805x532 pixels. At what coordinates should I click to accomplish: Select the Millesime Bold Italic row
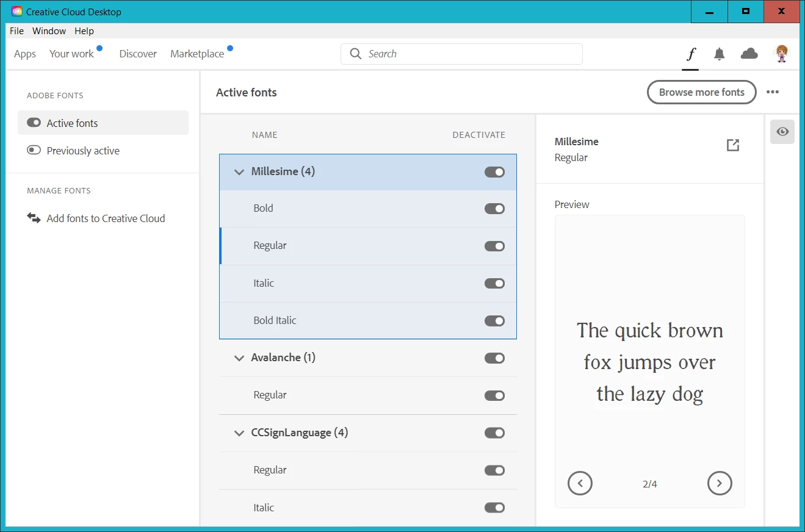pyautogui.click(x=368, y=321)
